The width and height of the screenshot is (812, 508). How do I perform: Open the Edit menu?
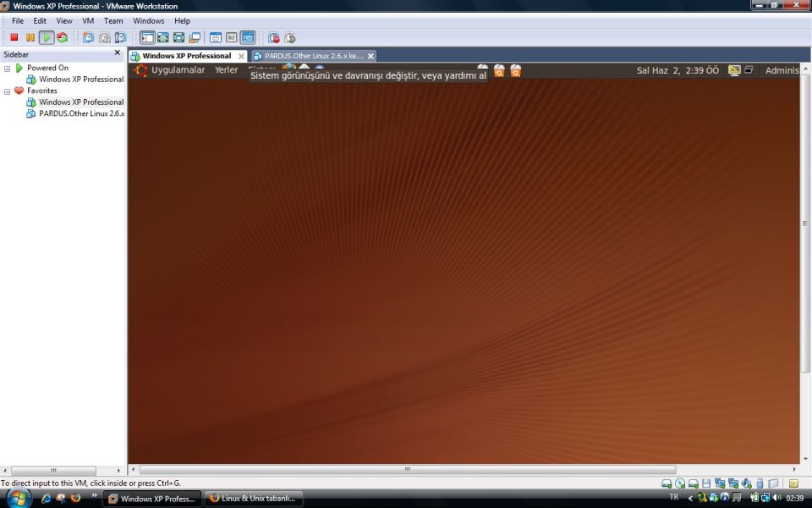click(40, 20)
